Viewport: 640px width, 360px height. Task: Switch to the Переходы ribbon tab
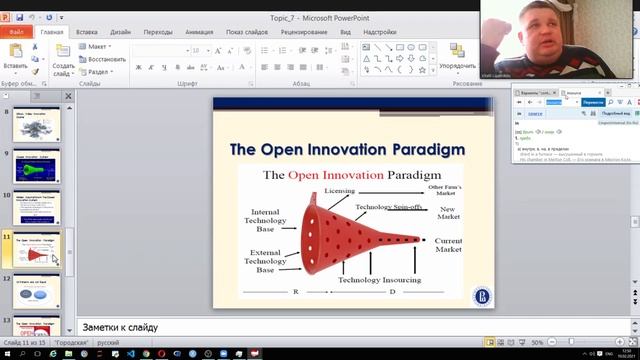coord(158,32)
